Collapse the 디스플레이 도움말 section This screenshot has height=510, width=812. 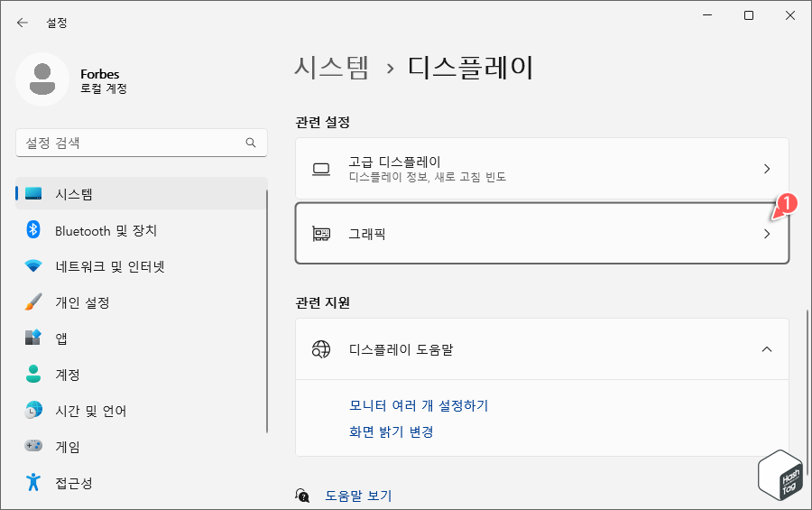pyautogui.click(x=767, y=349)
